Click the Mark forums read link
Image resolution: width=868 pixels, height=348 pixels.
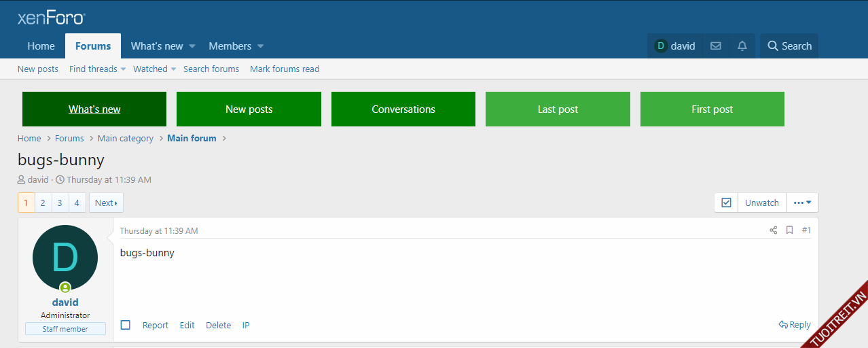[x=285, y=69]
